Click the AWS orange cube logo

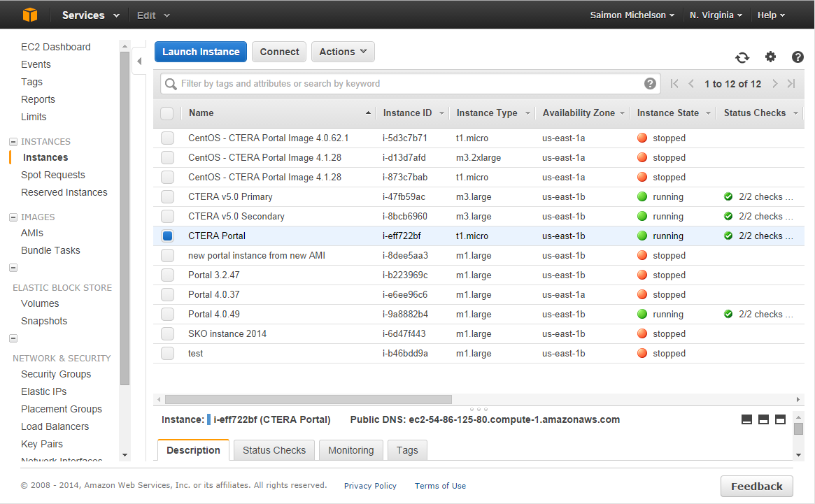(x=30, y=15)
